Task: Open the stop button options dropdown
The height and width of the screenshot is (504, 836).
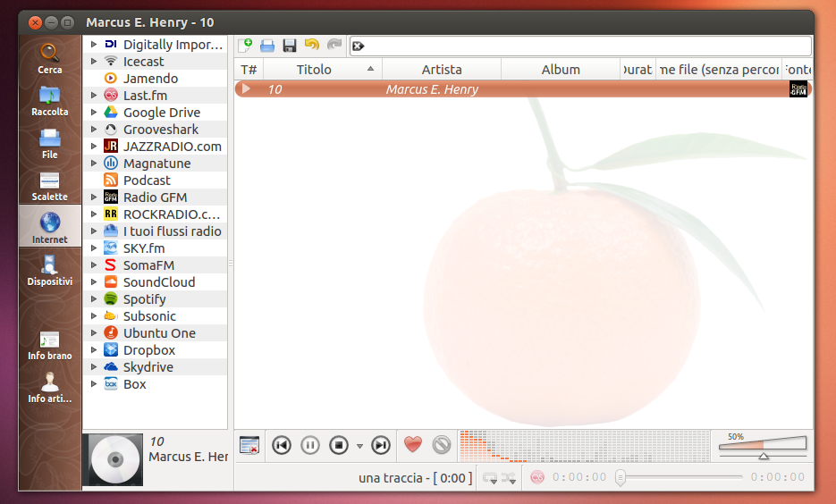Action: [360, 446]
